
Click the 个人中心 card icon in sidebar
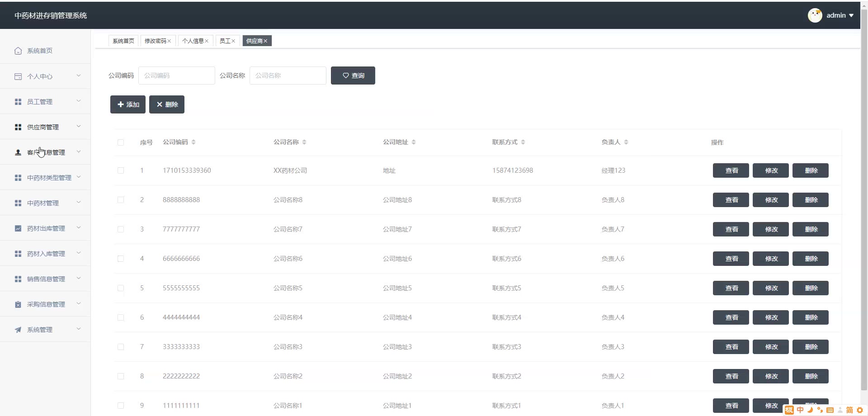tap(18, 76)
